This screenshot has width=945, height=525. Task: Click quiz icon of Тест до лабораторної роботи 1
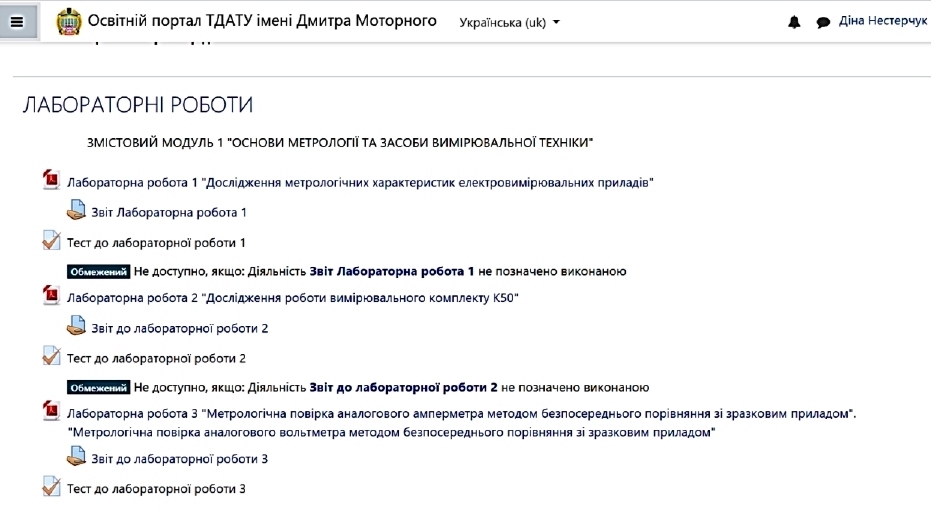click(x=51, y=240)
